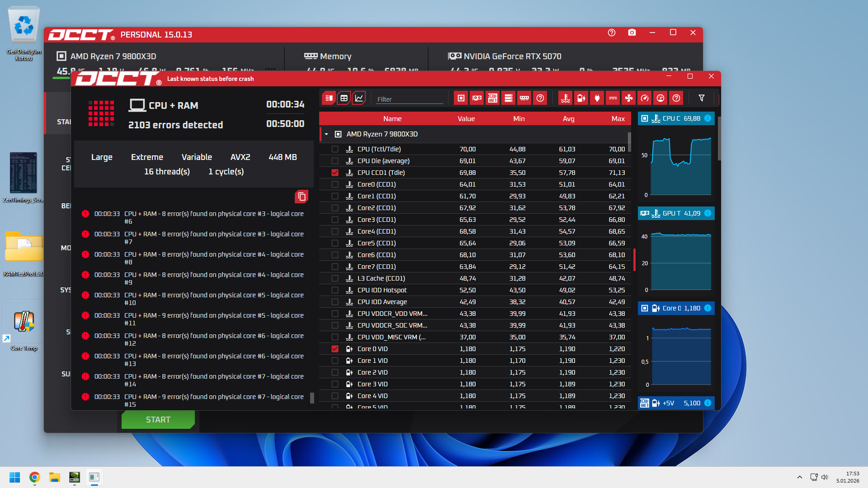This screenshot has height=488, width=868.
Task: Focus the sensor Filter text field
Action: [410, 99]
